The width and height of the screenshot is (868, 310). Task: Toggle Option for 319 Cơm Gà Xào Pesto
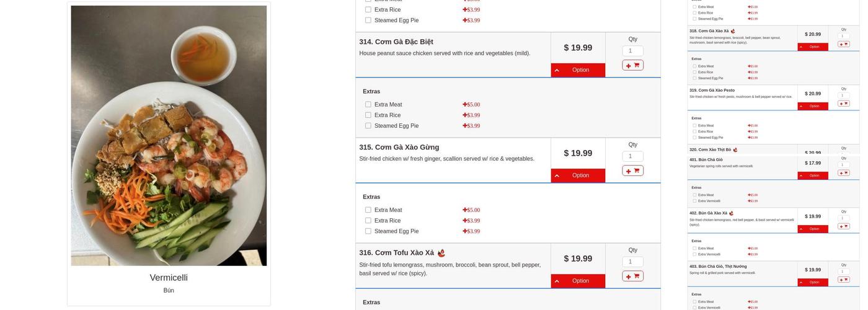click(x=813, y=106)
